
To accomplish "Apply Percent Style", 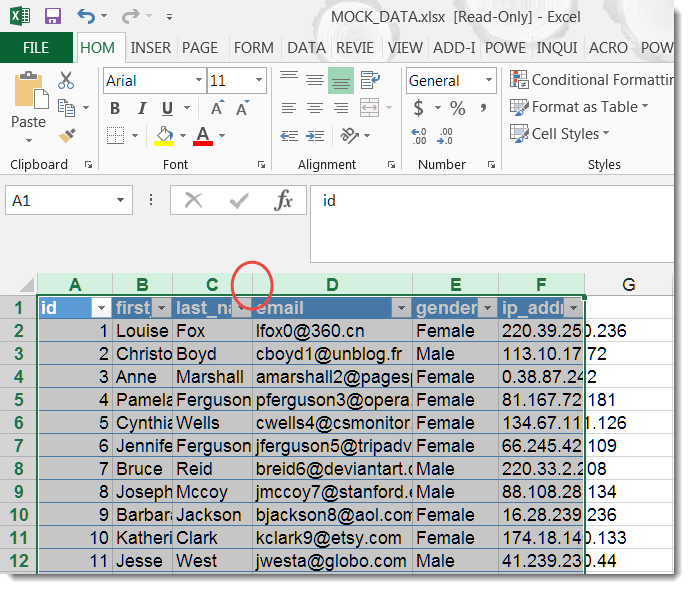I will coord(457,108).
